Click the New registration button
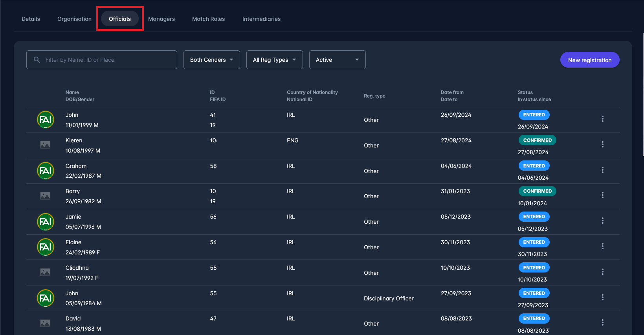Screen dimensions: 644x335 point(589,60)
